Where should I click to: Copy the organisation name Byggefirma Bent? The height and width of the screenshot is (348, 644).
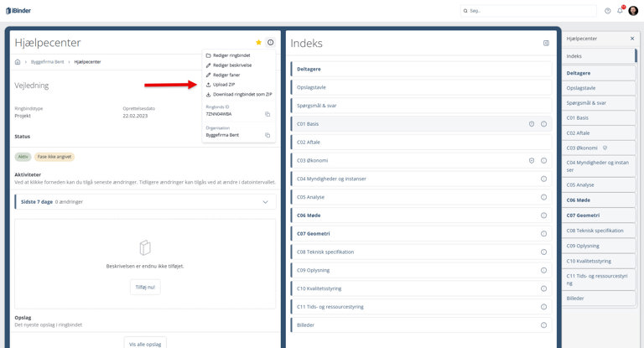pos(267,135)
